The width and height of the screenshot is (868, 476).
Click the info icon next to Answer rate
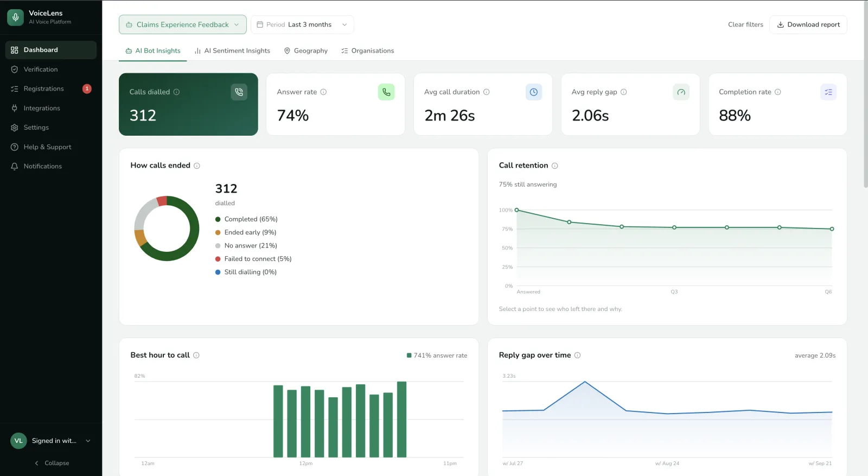pyautogui.click(x=323, y=92)
